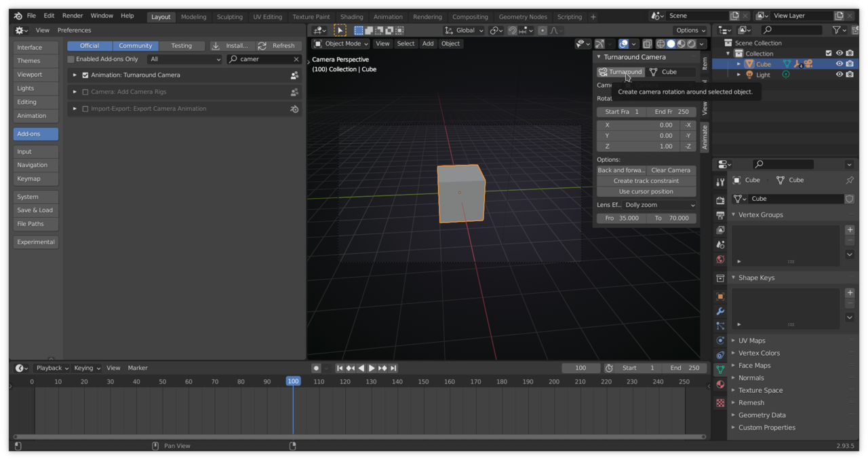Enable the Export Camera Animation add-on
The width and height of the screenshot is (868, 460).
[85, 109]
